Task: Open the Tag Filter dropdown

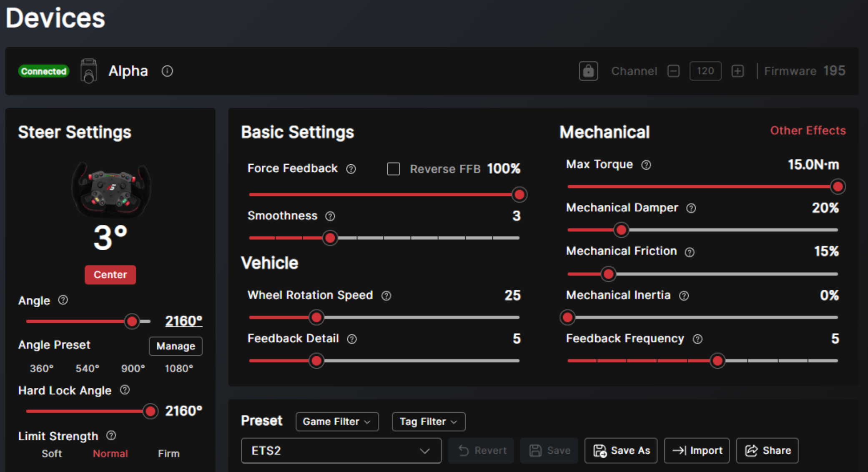Action: (428, 422)
